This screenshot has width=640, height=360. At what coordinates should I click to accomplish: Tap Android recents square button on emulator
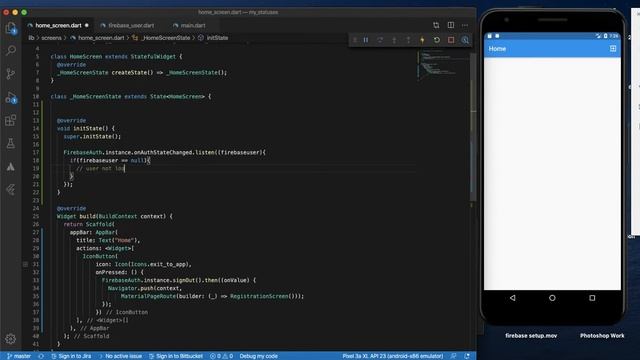pyautogui.click(x=592, y=298)
